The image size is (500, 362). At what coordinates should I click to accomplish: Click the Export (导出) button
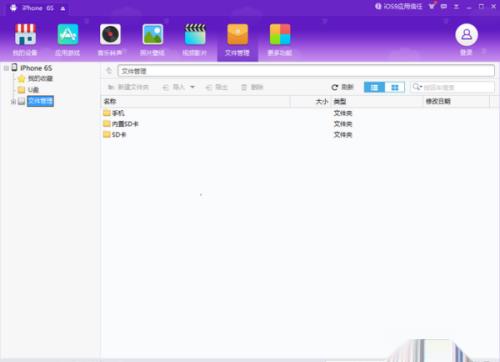(217, 87)
